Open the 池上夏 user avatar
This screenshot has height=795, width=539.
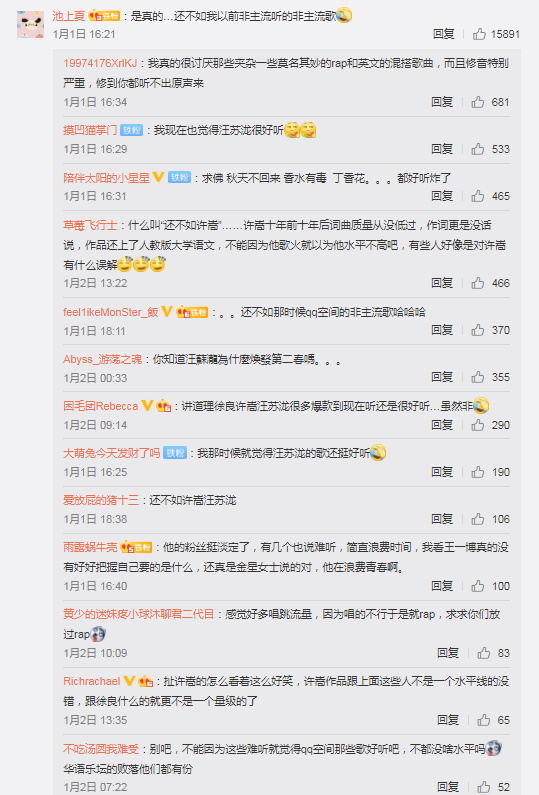(x=30, y=24)
